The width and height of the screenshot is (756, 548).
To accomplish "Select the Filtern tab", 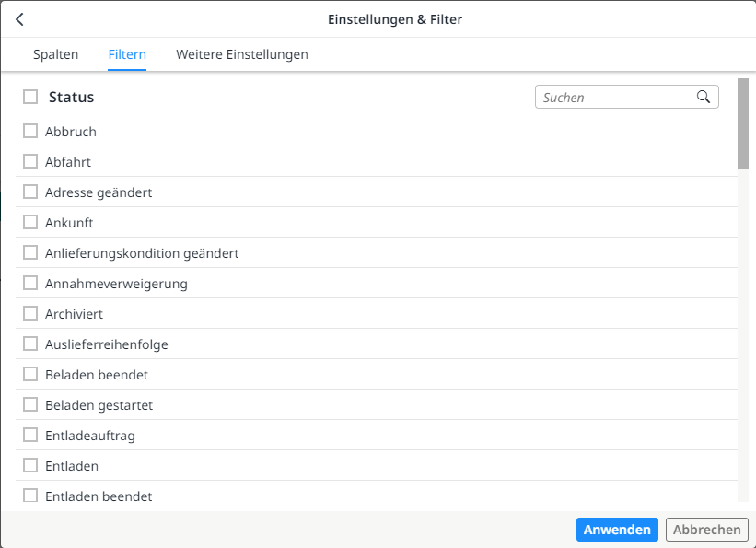I will tap(127, 54).
